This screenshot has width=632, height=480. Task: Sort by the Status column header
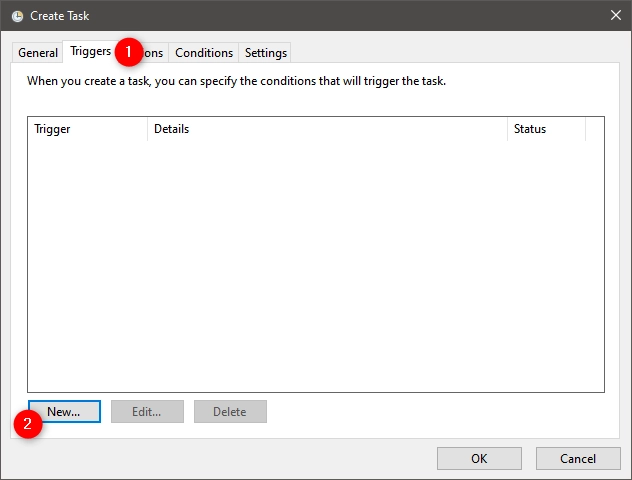[x=546, y=129]
